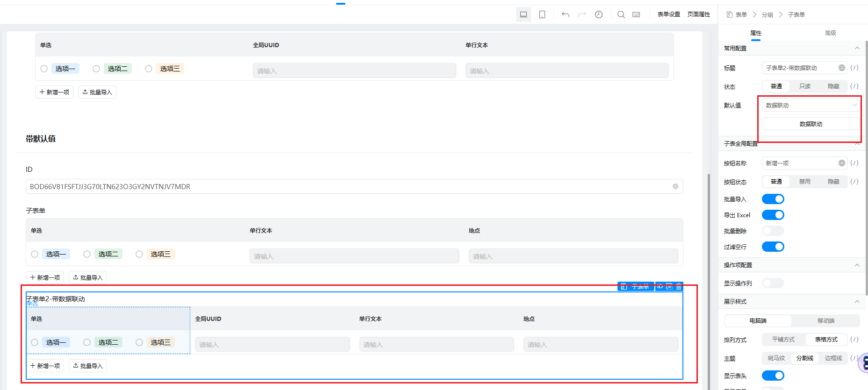
Task: Collapse the 常用配置 section
Action: click(x=857, y=48)
